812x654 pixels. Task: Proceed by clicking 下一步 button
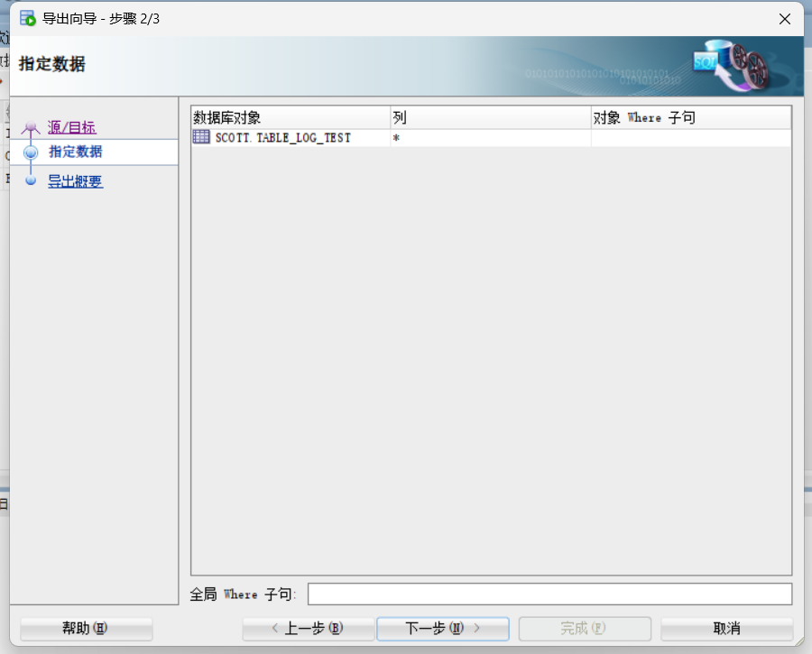coord(442,629)
